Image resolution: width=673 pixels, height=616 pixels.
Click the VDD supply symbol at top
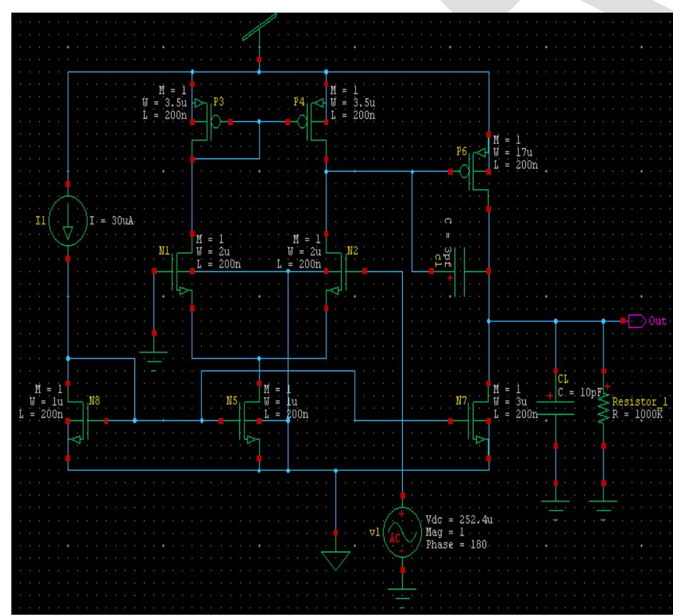(x=260, y=28)
